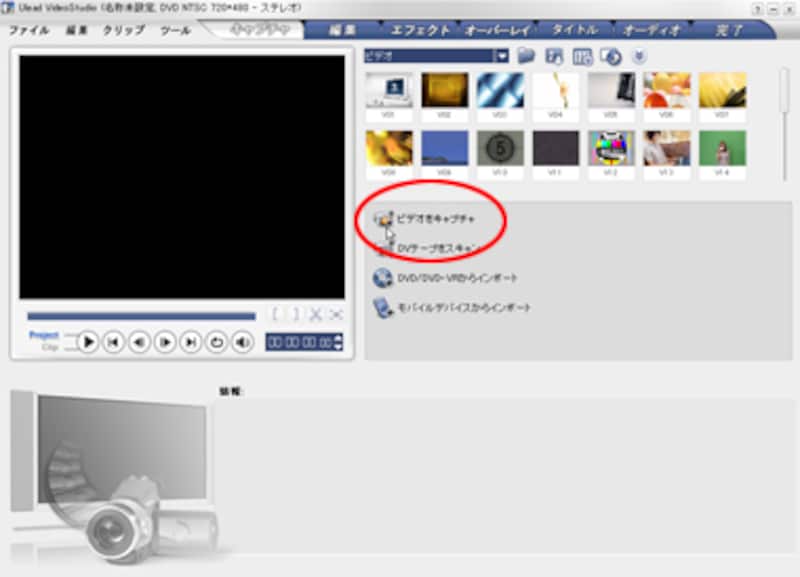Click the help question-mark button in title bar
Image resolution: width=800 pixels, height=577 pixels.
758,9
